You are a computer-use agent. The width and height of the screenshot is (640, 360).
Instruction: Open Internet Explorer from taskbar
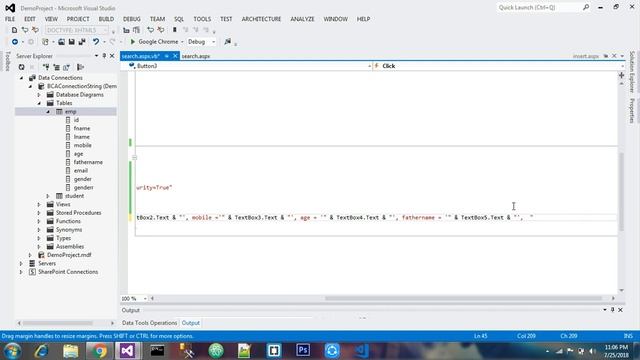click(x=42, y=351)
